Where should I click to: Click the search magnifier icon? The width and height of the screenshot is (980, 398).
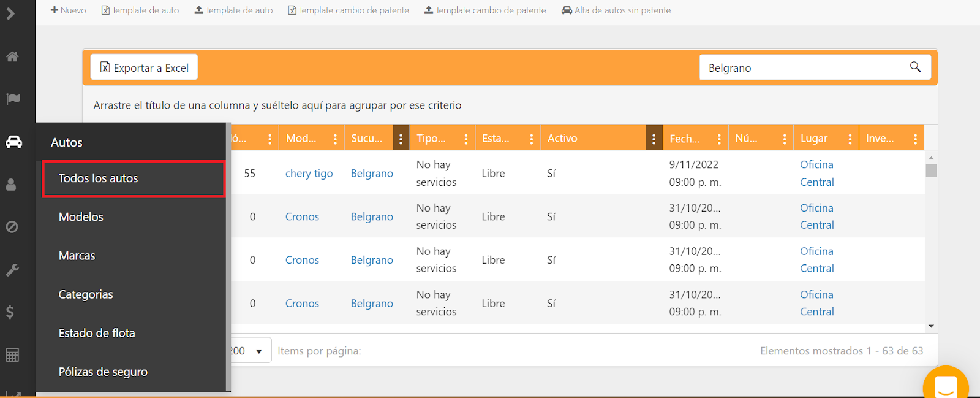click(x=915, y=67)
